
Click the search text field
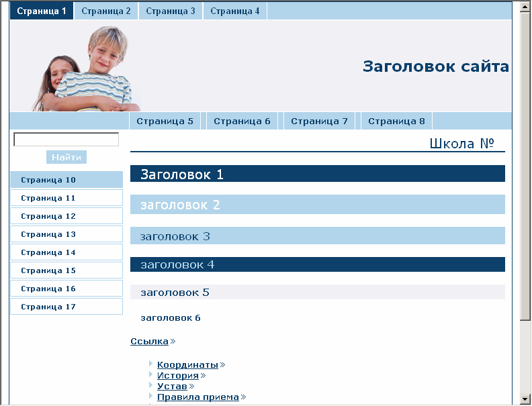[x=66, y=140]
